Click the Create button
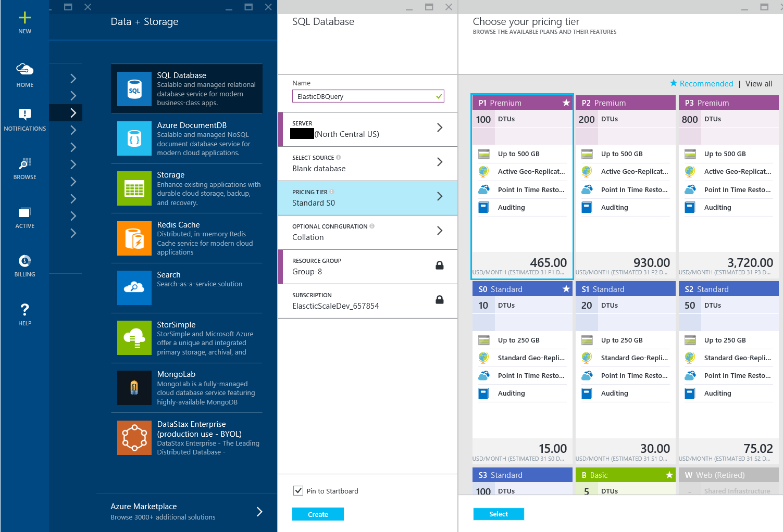Screen dimensions: 783x532 [x=318, y=514]
